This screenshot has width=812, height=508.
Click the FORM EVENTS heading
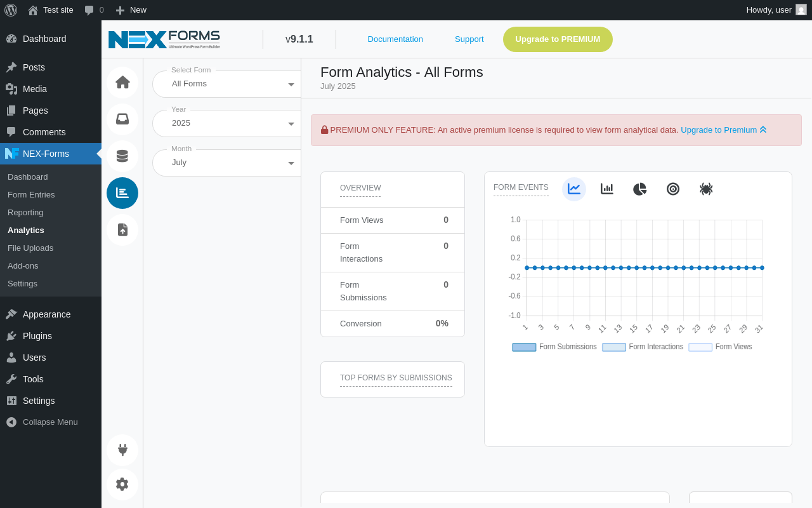click(521, 187)
